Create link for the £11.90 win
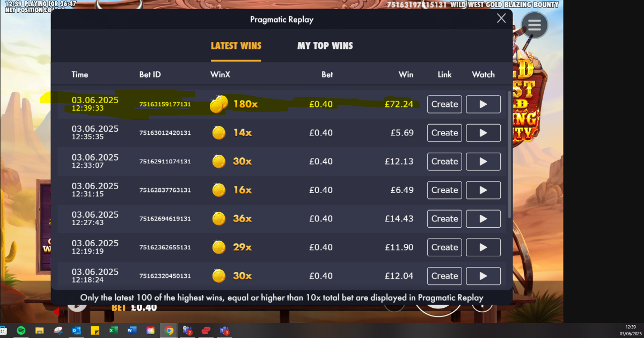This screenshot has height=338, width=644. [x=444, y=247]
